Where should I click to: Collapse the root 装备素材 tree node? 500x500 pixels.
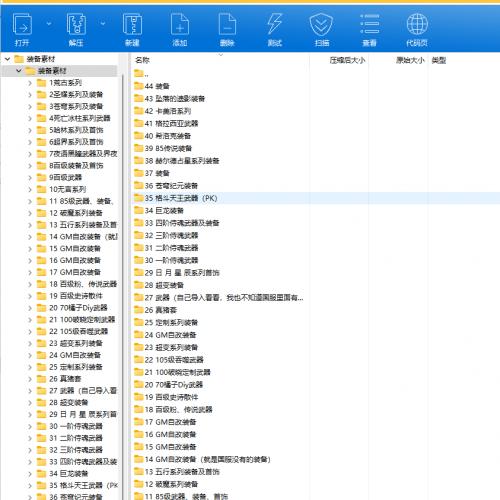[x=7, y=59]
